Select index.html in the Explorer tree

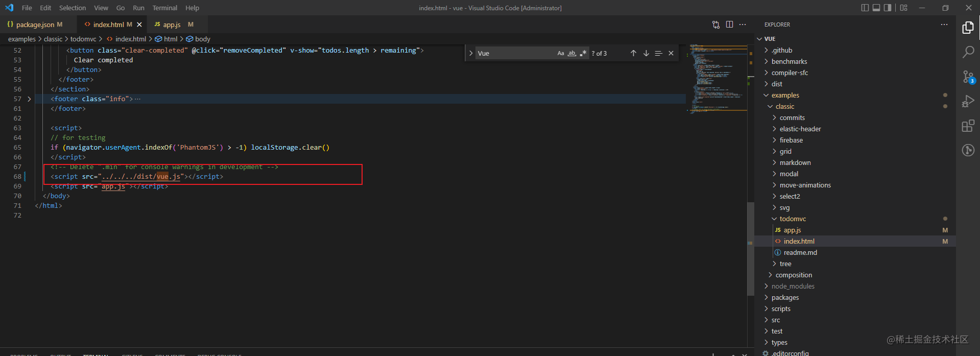(855, 241)
